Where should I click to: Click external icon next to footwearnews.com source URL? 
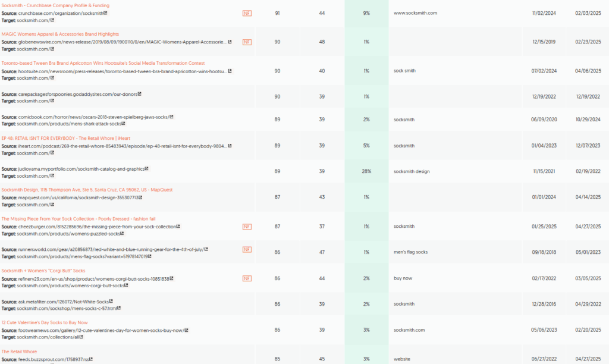tap(186, 331)
